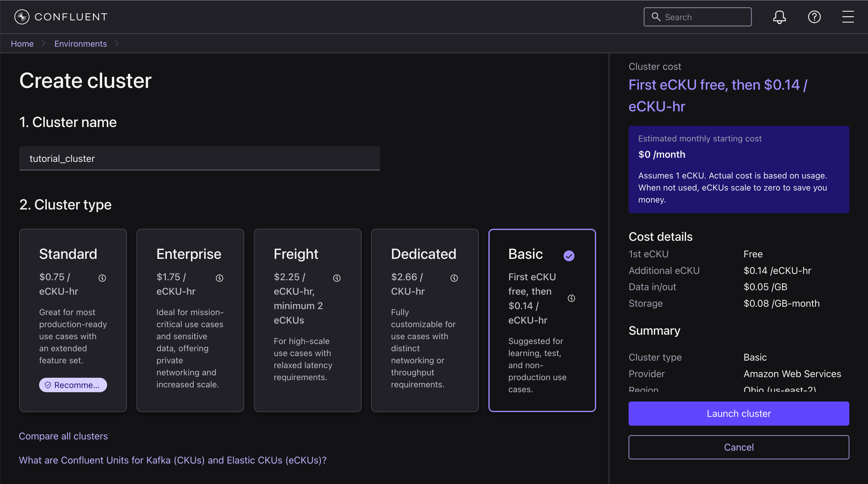The height and width of the screenshot is (484, 868).
Task: Click the "Provider" summary label
Action: (646, 374)
